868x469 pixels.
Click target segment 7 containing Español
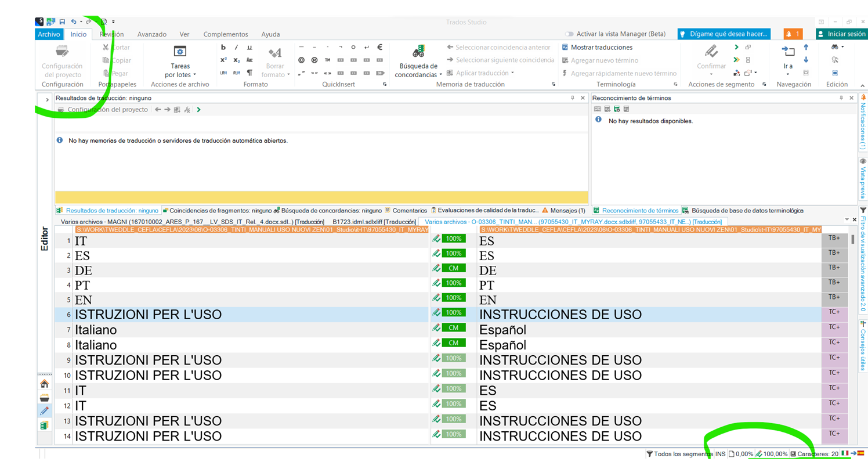[649, 330]
